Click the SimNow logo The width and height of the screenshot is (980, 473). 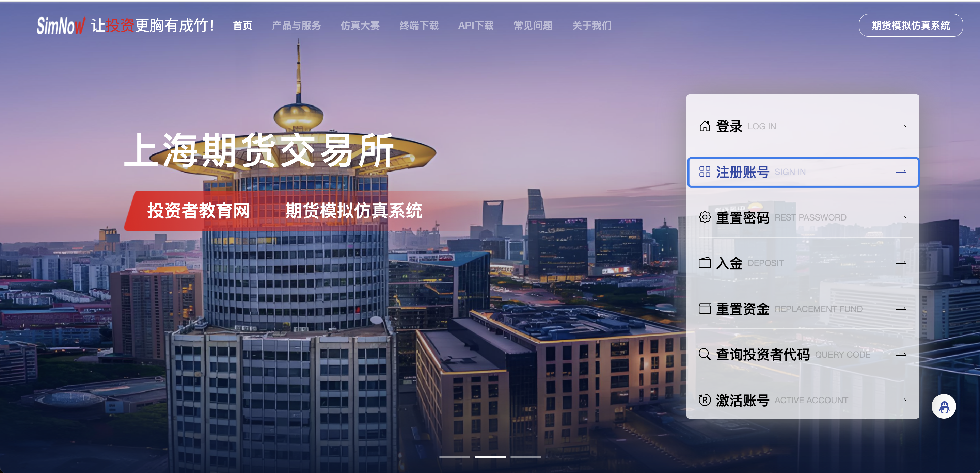click(61, 26)
